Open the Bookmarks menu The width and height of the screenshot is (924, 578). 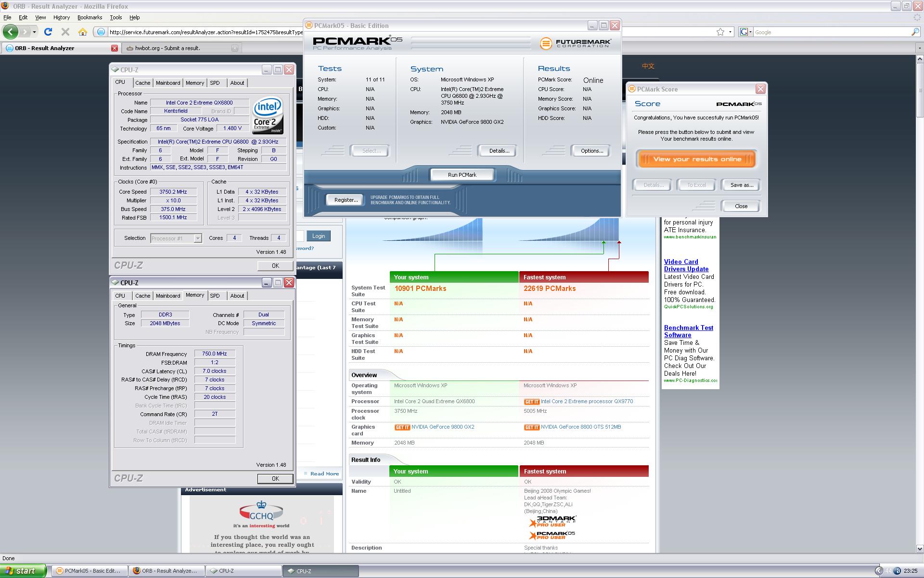[x=90, y=17]
